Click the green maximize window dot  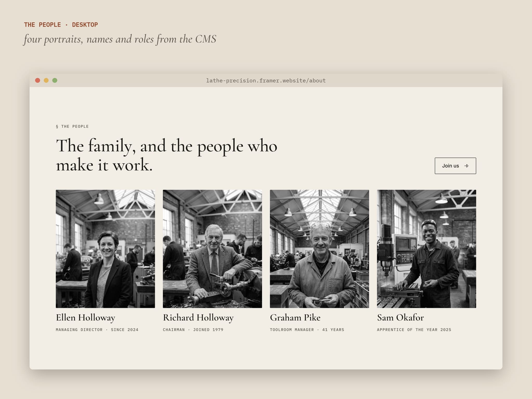coord(55,80)
